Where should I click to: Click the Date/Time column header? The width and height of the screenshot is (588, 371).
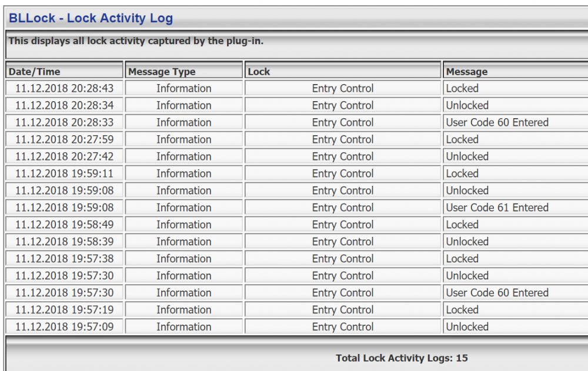tap(34, 72)
